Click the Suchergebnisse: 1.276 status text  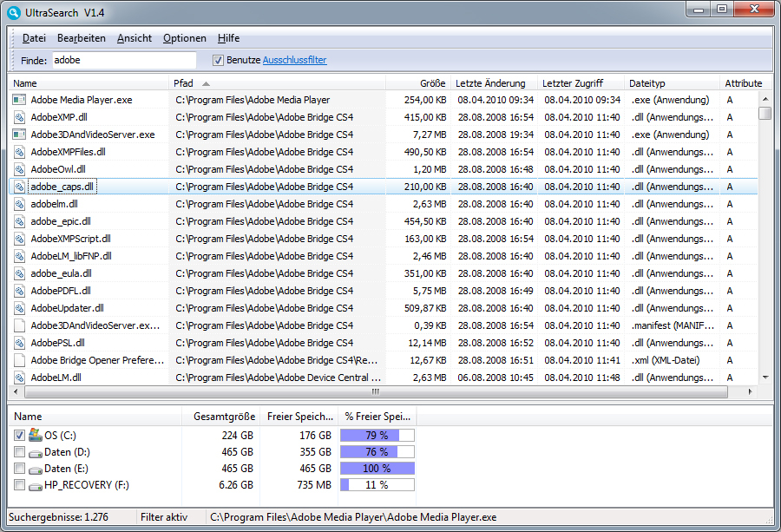pyautogui.click(x=58, y=517)
